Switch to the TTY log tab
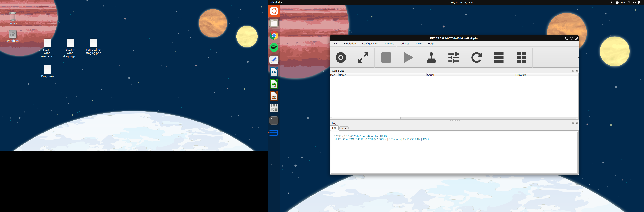This screenshot has width=644, height=212. (x=344, y=128)
